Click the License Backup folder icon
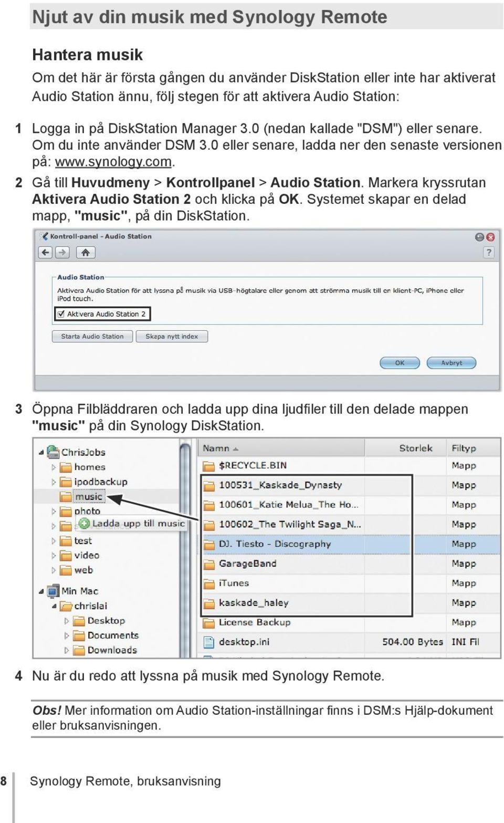 pyautogui.click(x=209, y=623)
